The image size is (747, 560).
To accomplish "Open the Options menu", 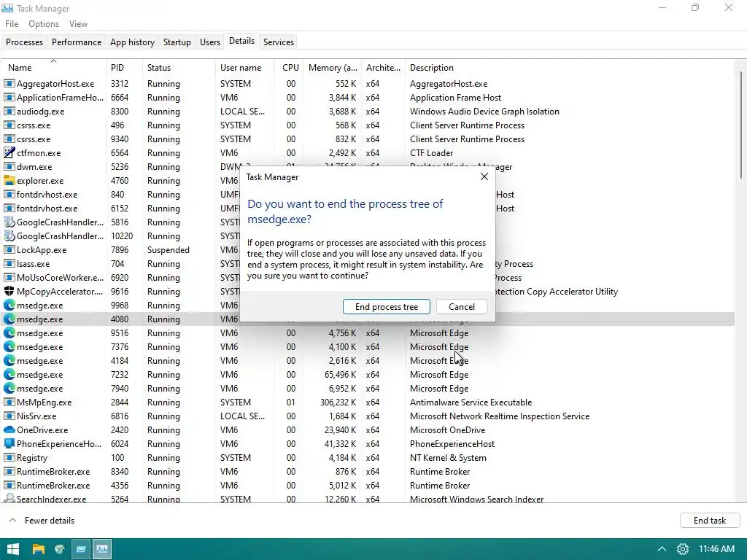I will point(43,24).
